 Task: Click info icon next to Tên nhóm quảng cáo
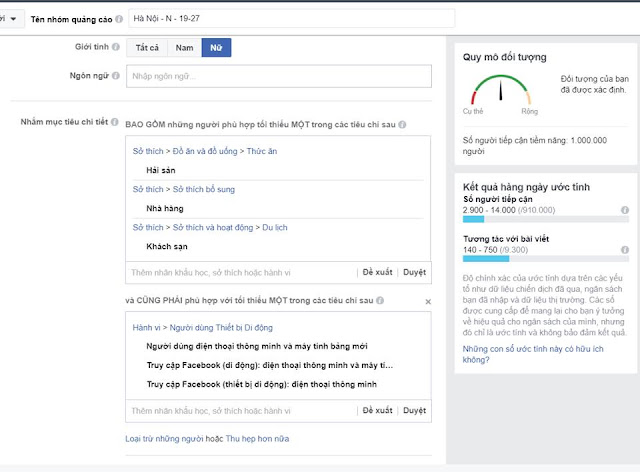(119, 19)
